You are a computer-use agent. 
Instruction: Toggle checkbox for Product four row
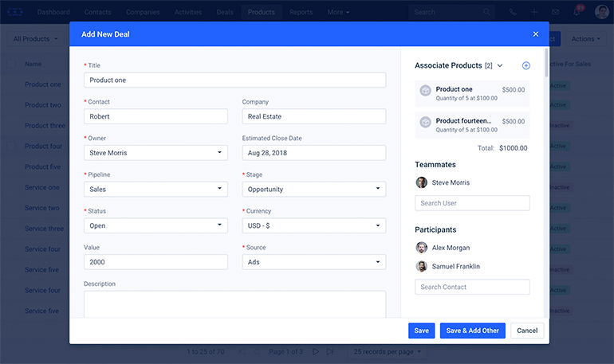(11, 146)
